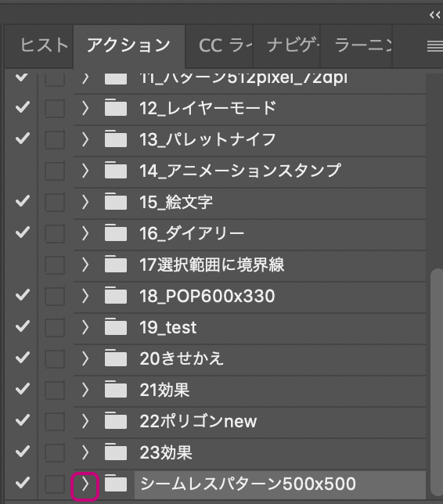Expand the 18_POP600x330 action set
The width and height of the screenshot is (443, 504).
click(x=85, y=296)
